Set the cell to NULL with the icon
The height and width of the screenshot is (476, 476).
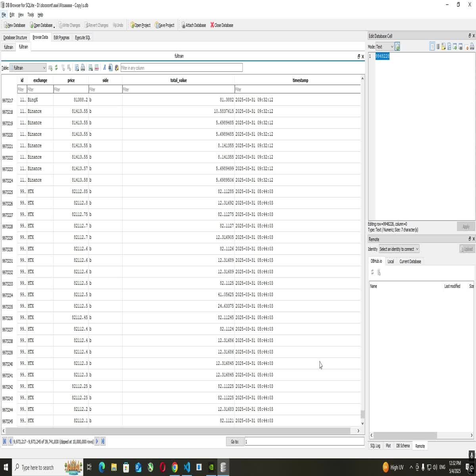[466, 46]
